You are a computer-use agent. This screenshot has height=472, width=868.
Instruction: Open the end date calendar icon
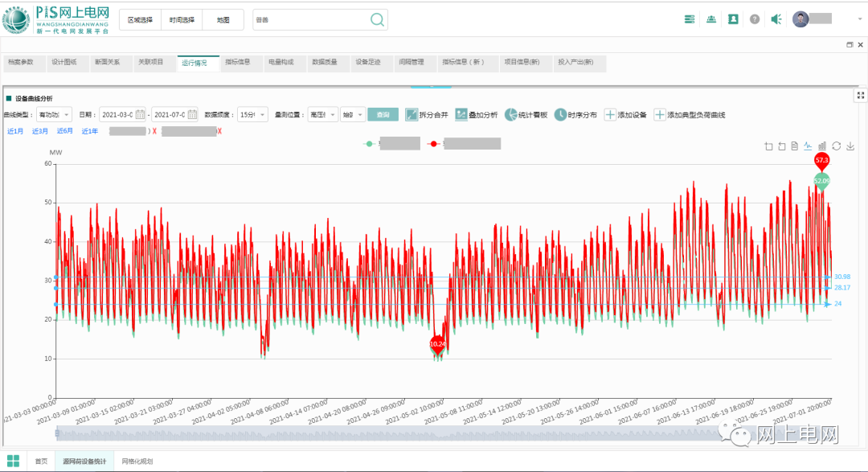pyautogui.click(x=192, y=115)
